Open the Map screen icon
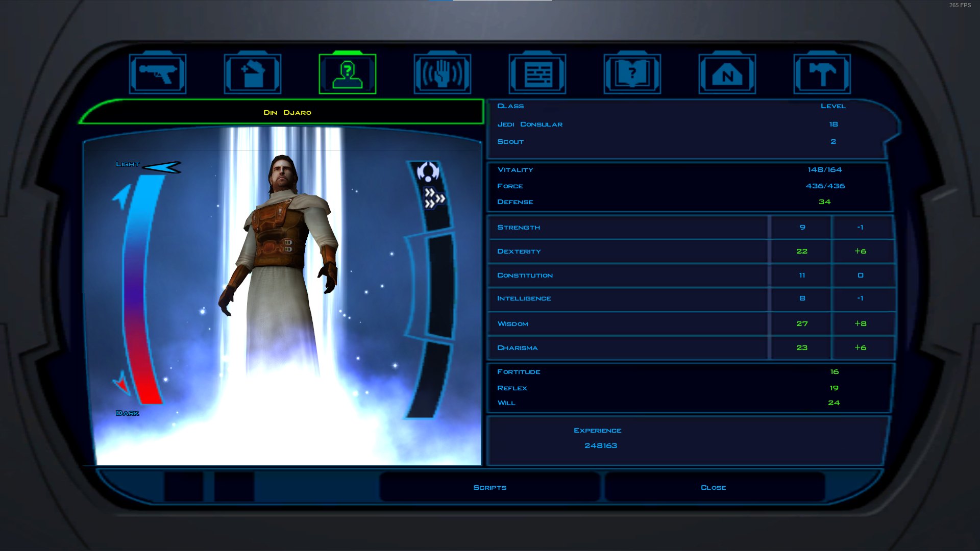This screenshot has width=980, height=551. (727, 74)
